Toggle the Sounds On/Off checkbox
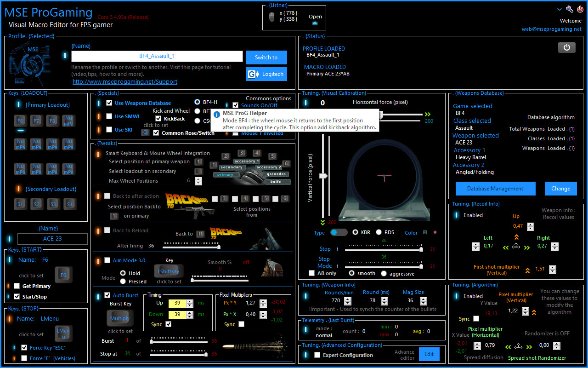 click(236, 105)
